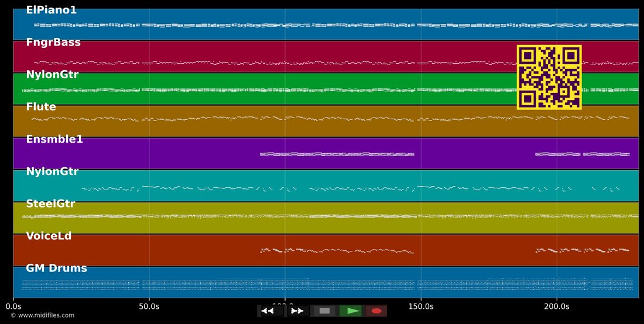The height and width of the screenshot is (324, 644).
Task: Select the NylonGtr label on the green track
Action: coord(52,75)
